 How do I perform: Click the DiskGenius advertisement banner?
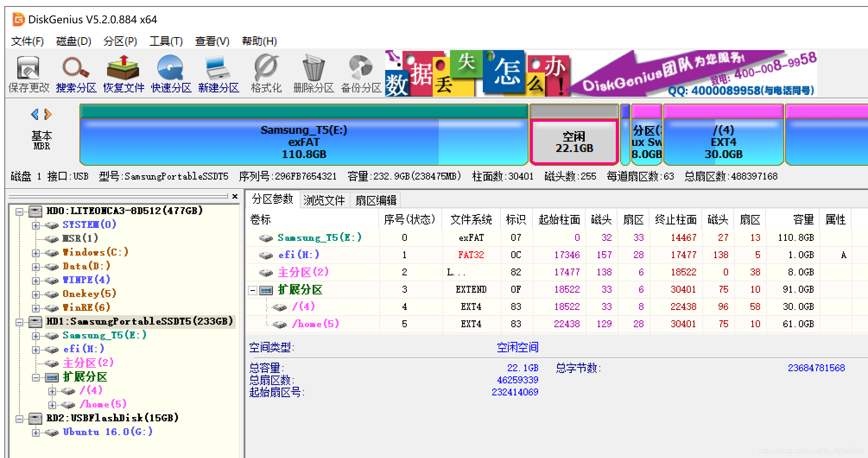click(x=601, y=73)
